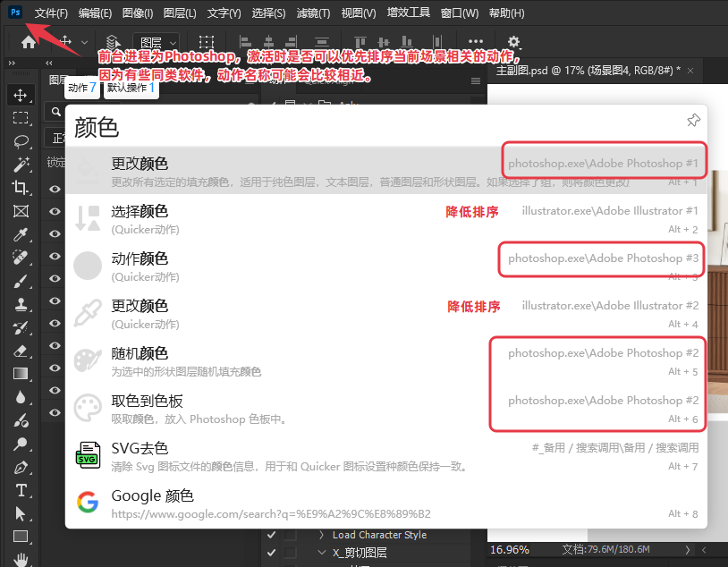Select the Magic Wand tool
The image size is (728, 567).
click(21, 165)
